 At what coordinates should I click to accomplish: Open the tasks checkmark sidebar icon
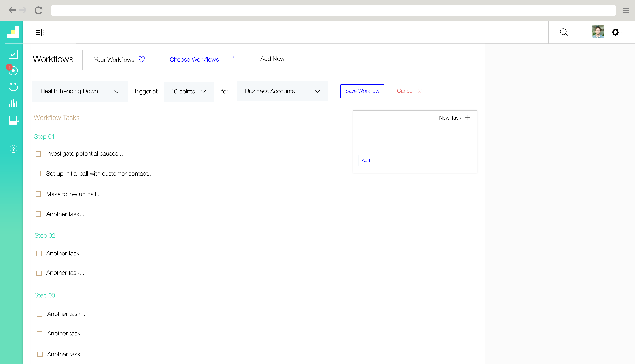13,54
